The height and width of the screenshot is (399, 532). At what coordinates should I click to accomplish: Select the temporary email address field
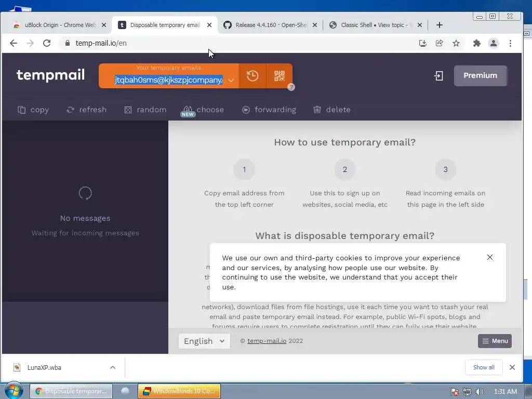[x=169, y=80]
